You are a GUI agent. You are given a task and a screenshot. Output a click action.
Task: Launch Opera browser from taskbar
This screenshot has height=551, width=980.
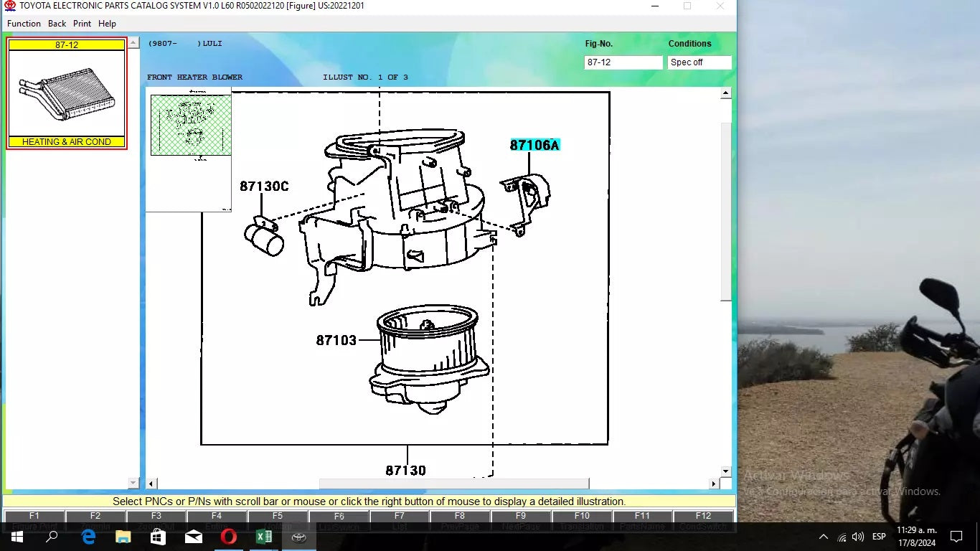click(229, 537)
